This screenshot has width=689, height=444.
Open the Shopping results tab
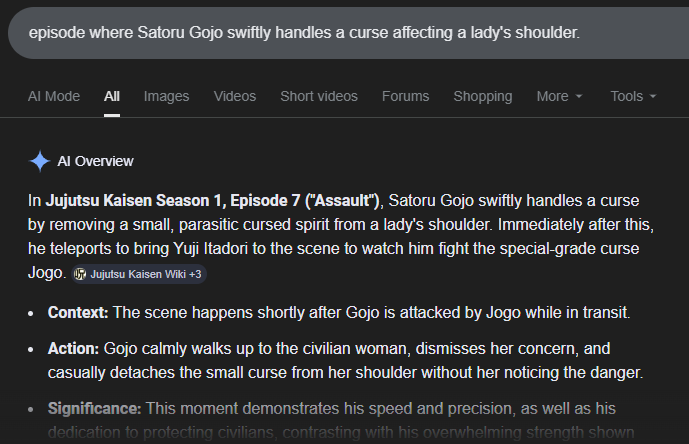coord(482,97)
